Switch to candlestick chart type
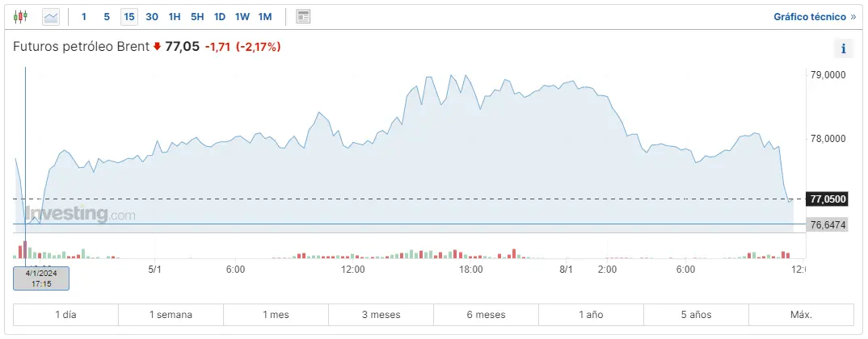Screen dimensions: 868x339 21,16
